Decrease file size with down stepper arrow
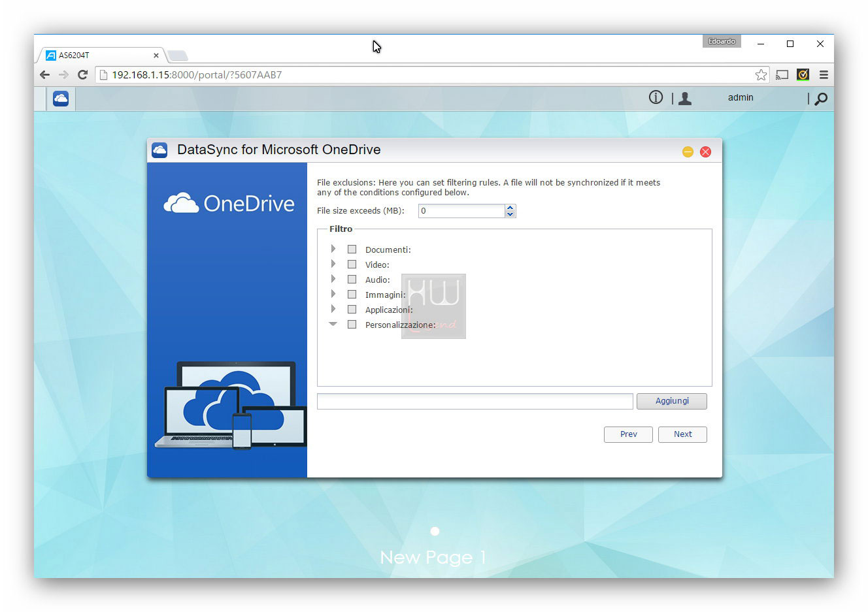The image size is (868, 612). 510,214
